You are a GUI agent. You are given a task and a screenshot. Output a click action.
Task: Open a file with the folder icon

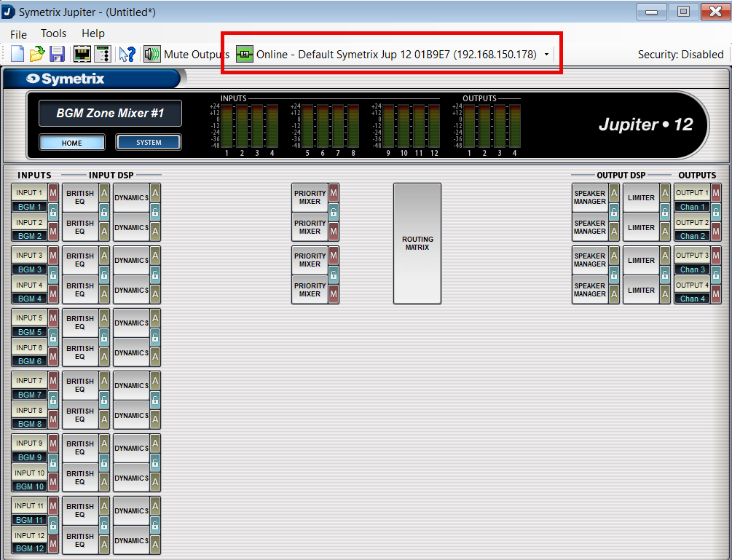click(37, 54)
